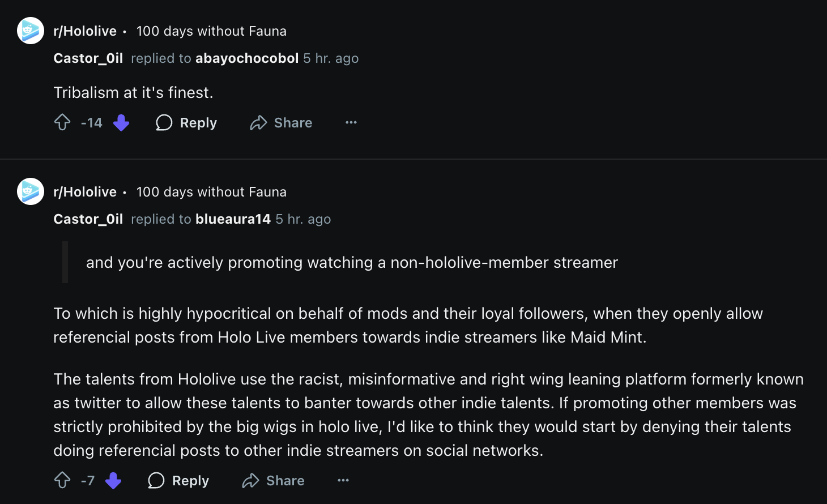The height and width of the screenshot is (504, 827).
Task: Open r/Hololive avatar icon on first comment
Action: tap(31, 31)
